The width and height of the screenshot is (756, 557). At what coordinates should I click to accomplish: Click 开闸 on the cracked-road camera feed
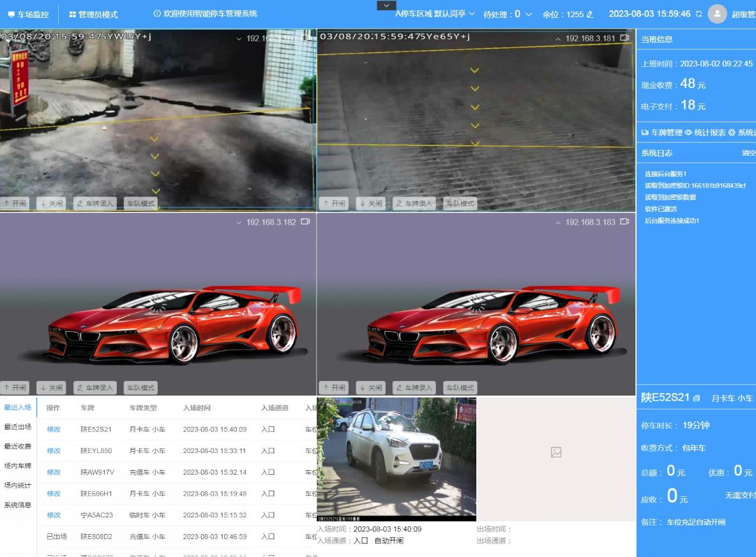(15, 204)
